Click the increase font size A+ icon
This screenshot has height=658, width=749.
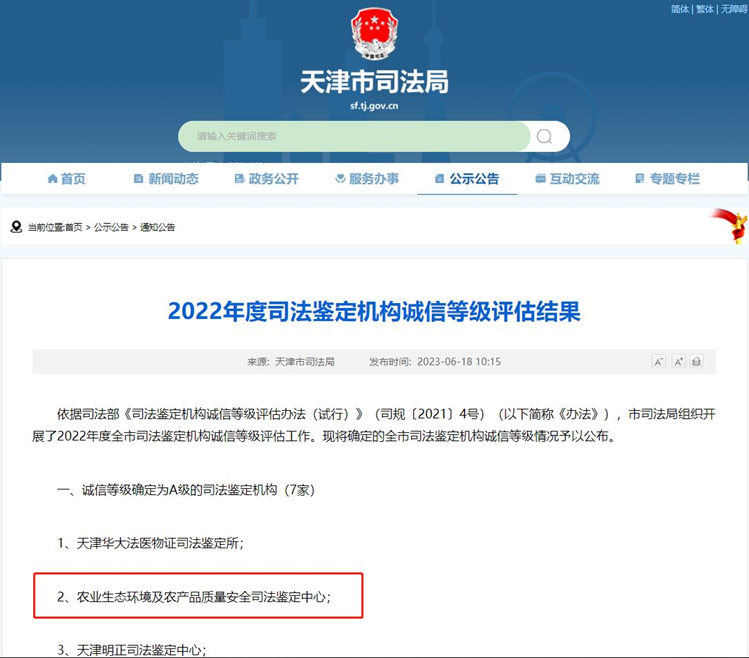(x=678, y=362)
